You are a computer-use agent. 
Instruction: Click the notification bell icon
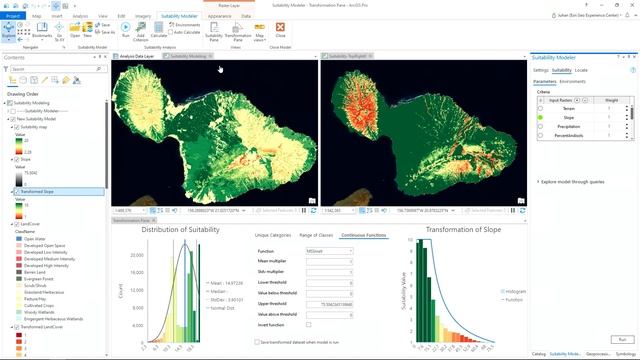627,15
